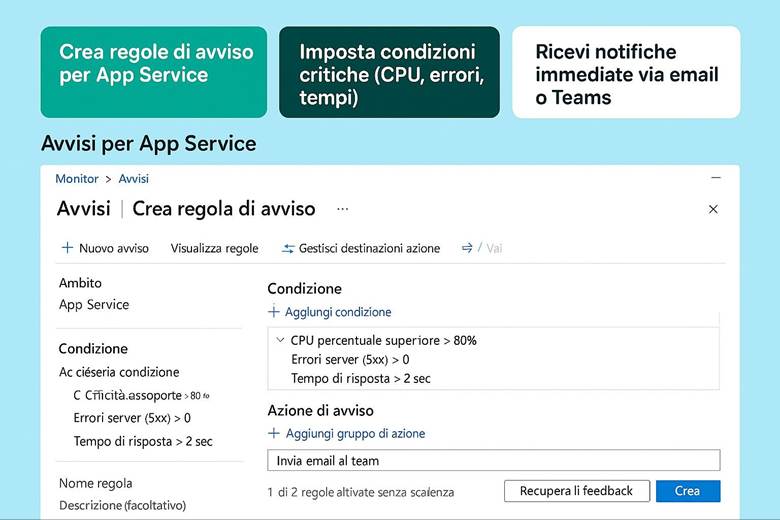Open the Ricevi notifiche immediate card
This screenshot has width=780, height=520.
(626, 72)
